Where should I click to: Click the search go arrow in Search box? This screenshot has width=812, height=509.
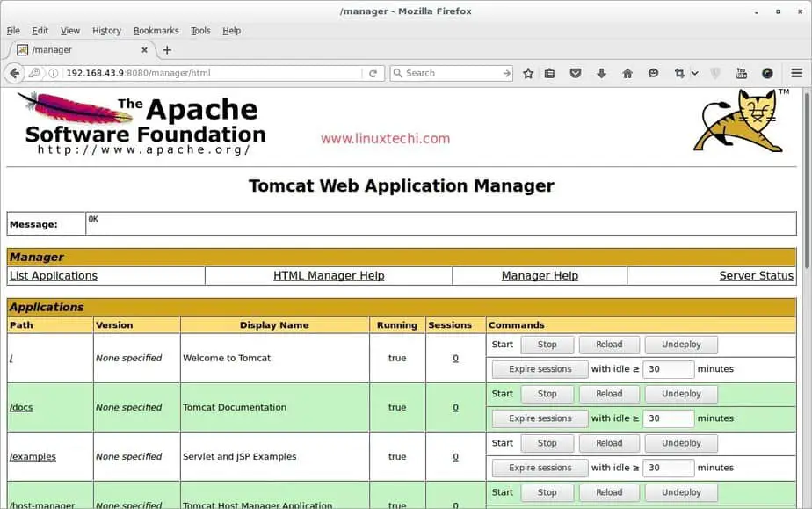[506, 74]
